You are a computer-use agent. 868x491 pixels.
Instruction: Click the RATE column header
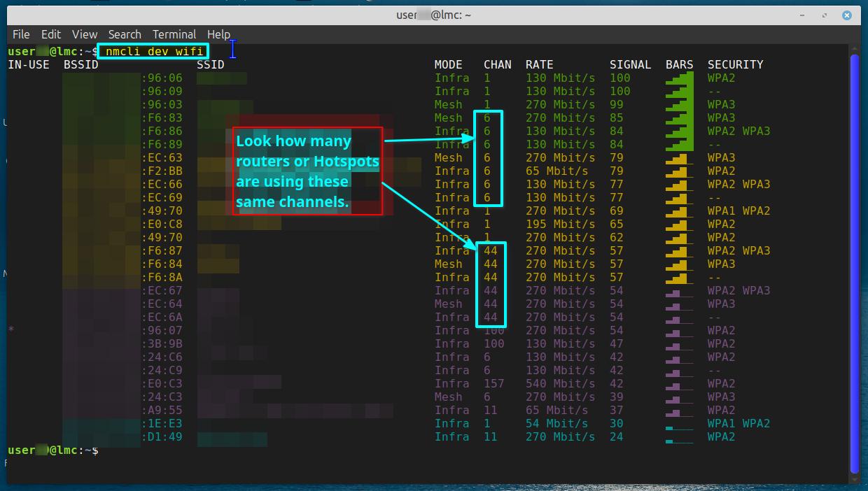click(540, 64)
